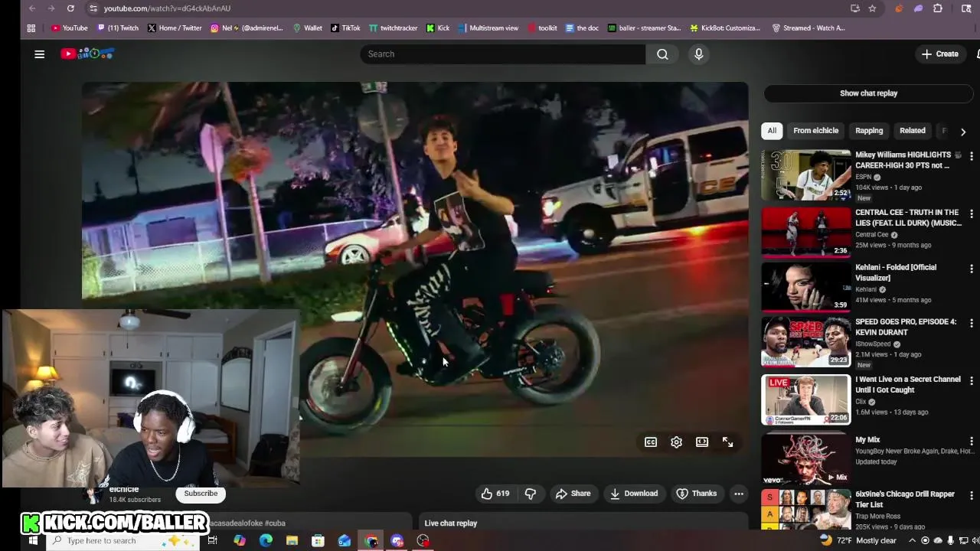
Task: Click into the YouTube Search field
Action: (x=503, y=54)
